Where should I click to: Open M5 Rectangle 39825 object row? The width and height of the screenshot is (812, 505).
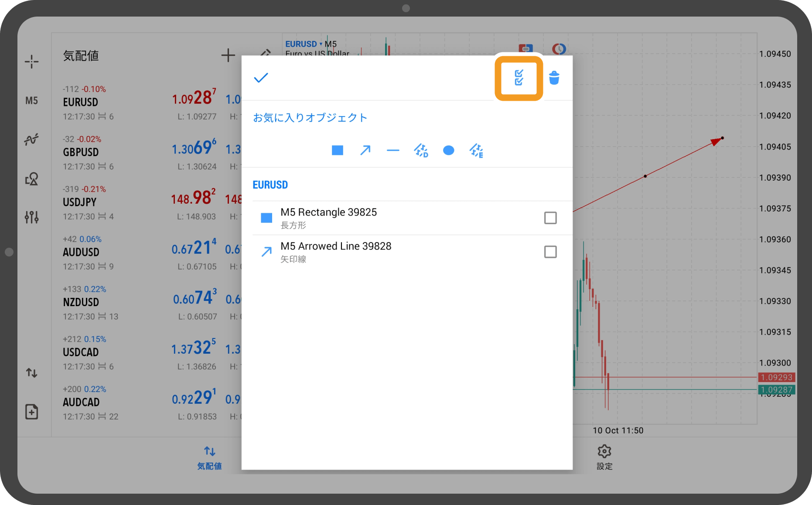click(406, 218)
